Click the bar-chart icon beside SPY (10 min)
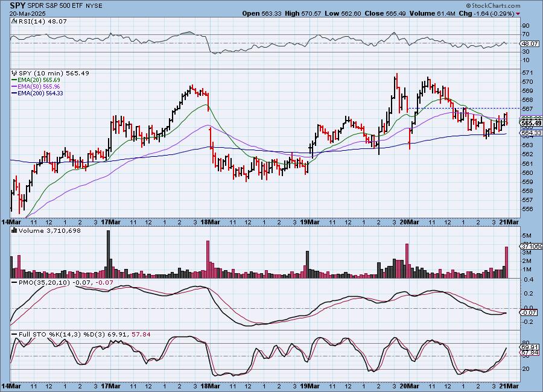The height and width of the screenshot is (392, 543). (14, 73)
